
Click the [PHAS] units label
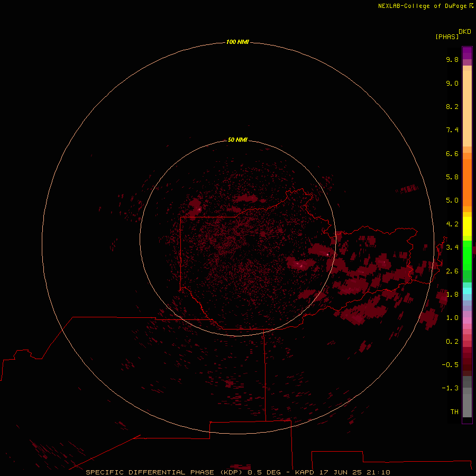447,36
